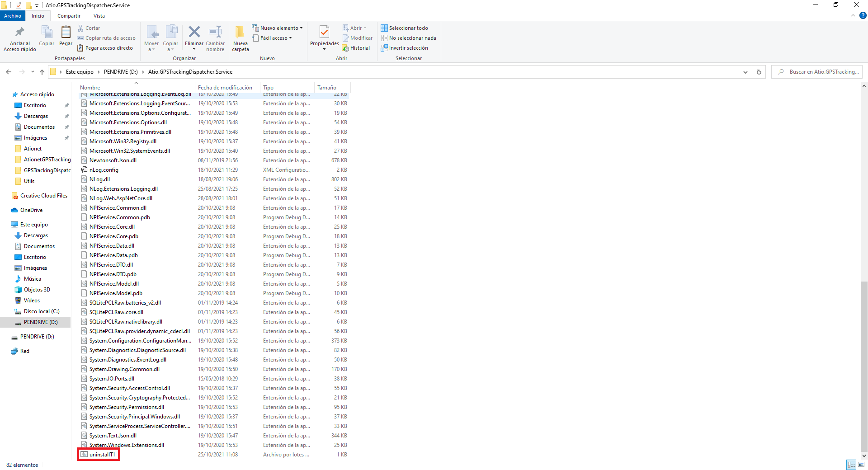Image resolution: width=868 pixels, height=470 pixels.
Task: Collapse the ribbon with chevron
Action: click(x=853, y=15)
